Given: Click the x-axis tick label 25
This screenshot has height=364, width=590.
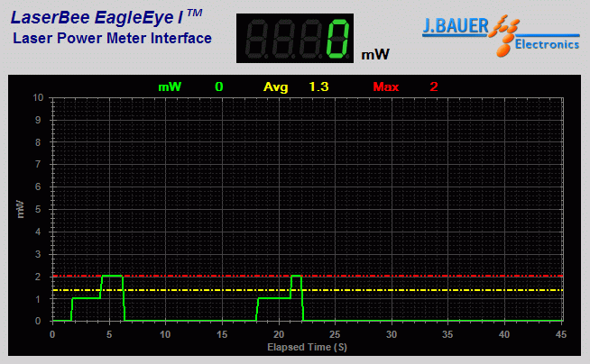Looking at the screenshot, I should coord(335,334).
